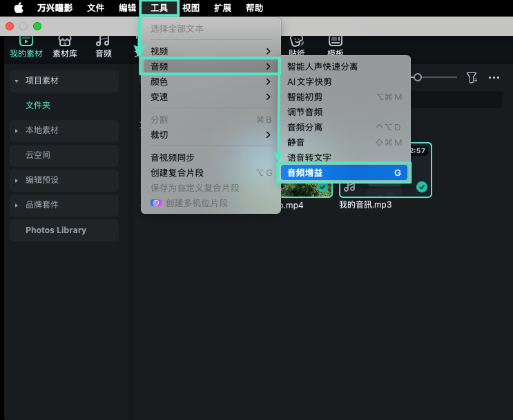Expand the 视频 submenu
513x420 pixels.
click(211, 51)
